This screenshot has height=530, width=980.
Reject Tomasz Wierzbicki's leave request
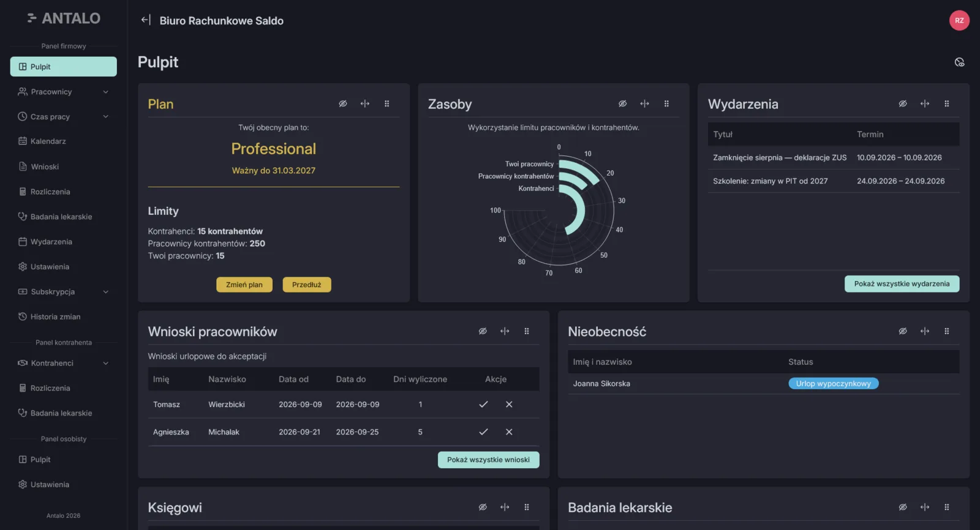click(509, 405)
